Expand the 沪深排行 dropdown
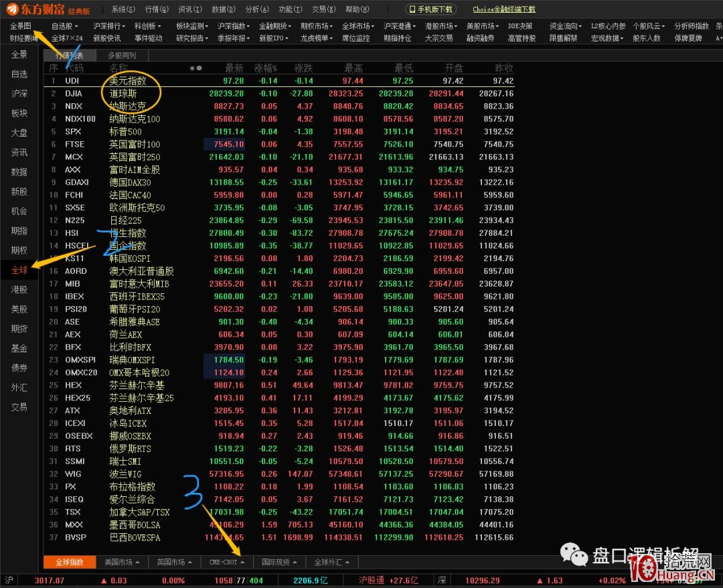Screen dimensions: 723x588 [x=109, y=26]
